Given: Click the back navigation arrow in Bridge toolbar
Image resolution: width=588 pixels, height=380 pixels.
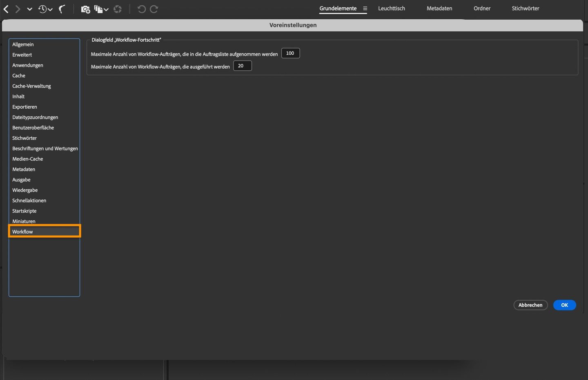Looking at the screenshot, I should point(6,9).
